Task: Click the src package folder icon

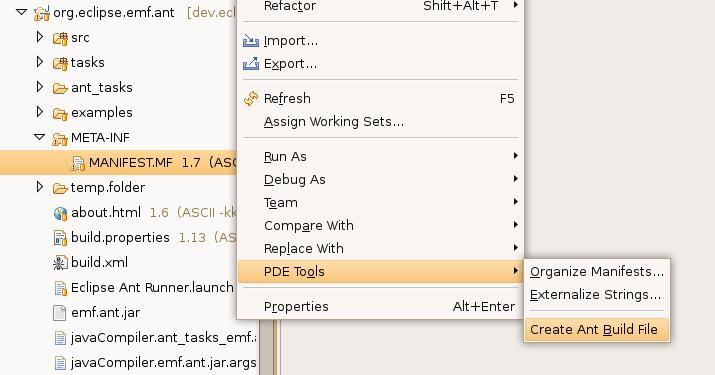Action: [60, 38]
